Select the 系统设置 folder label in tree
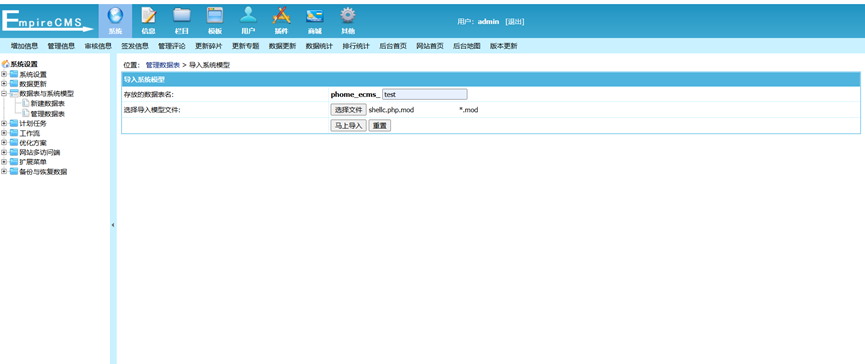The width and height of the screenshot is (865, 364). pos(33,74)
